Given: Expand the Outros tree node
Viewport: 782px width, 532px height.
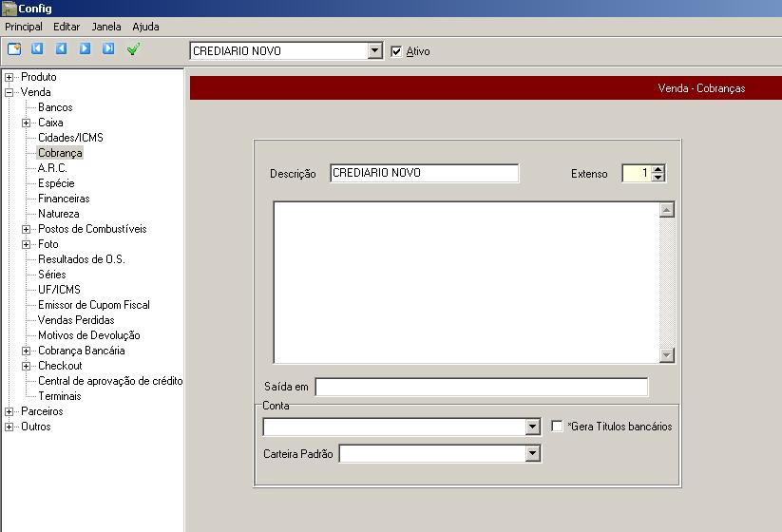Looking at the screenshot, I should pyautogui.click(x=9, y=427).
